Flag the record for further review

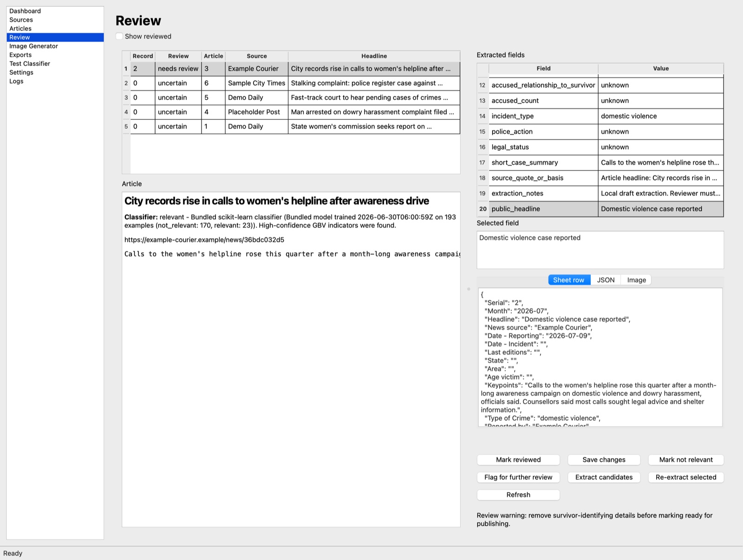coord(518,477)
